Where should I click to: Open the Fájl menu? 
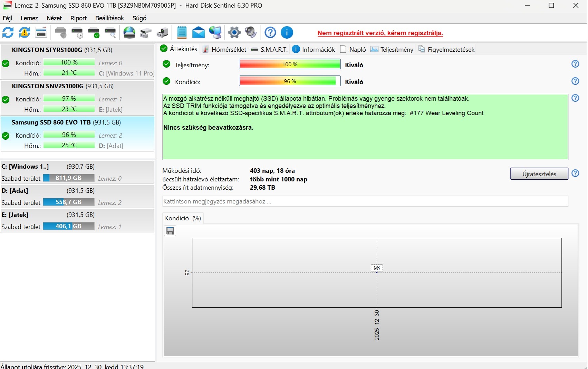click(7, 18)
